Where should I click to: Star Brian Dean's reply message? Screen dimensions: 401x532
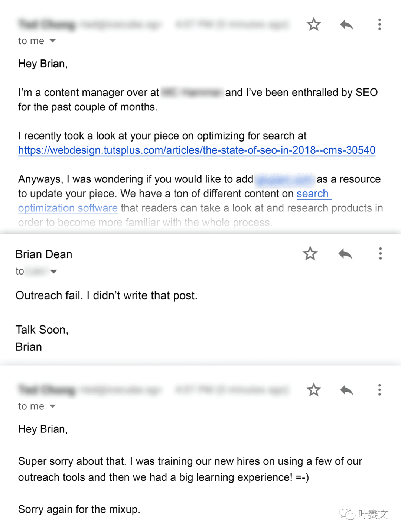310,254
